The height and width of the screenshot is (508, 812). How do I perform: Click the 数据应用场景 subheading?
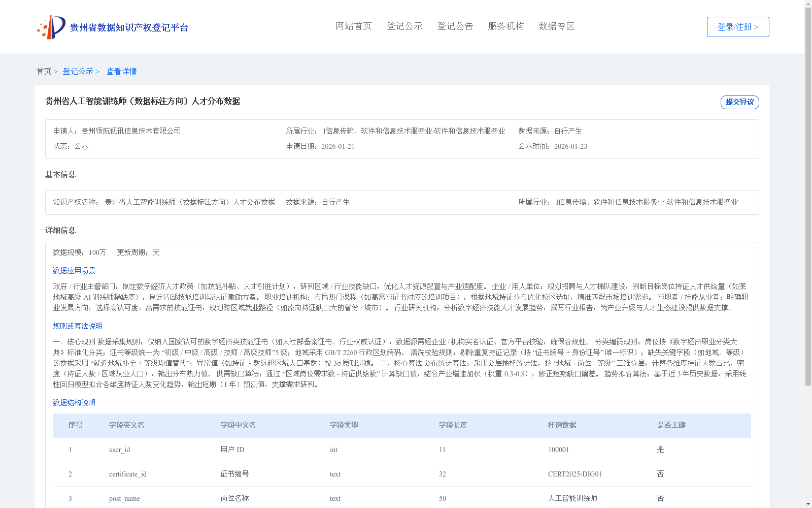point(74,271)
